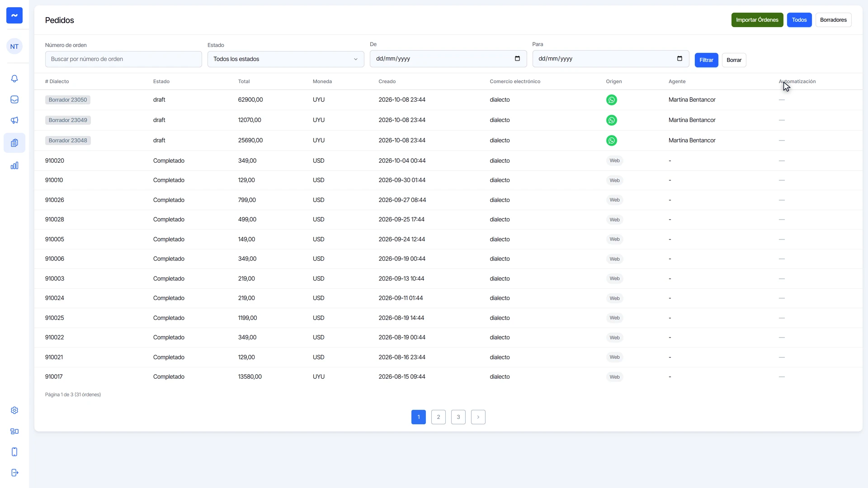
Task: Click the De date input field
Action: point(448,59)
